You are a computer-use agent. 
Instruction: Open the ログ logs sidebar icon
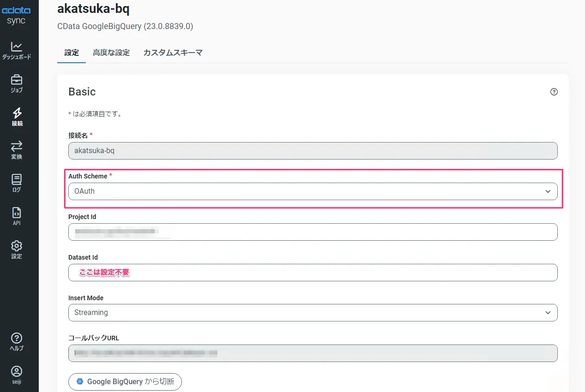(17, 184)
